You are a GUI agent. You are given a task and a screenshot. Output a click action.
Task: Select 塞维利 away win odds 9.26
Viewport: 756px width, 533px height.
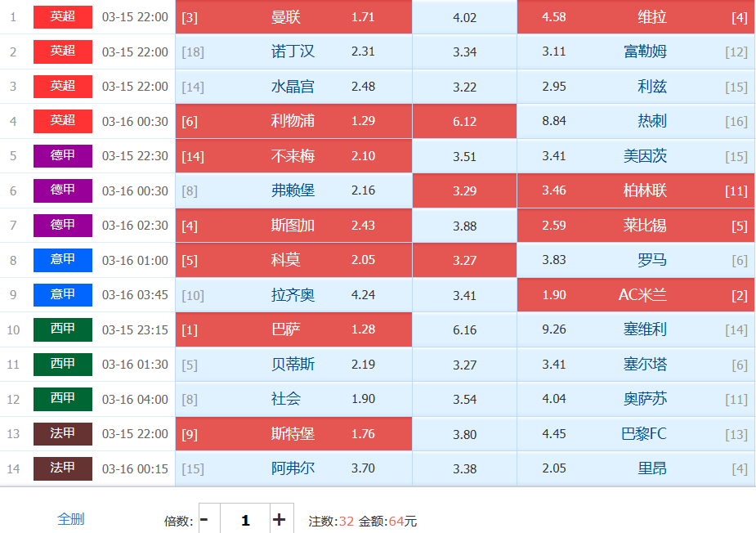point(635,330)
